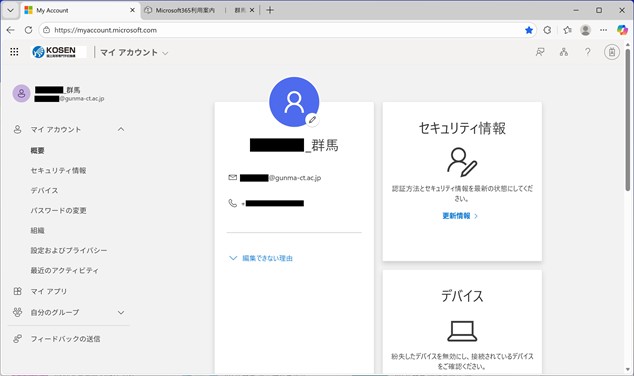The image size is (634, 376).
Task: Click the デバイス card heading
Action: tap(462, 296)
